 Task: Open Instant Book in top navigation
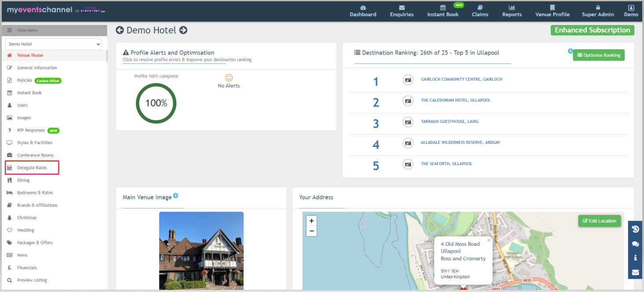point(443,11)
